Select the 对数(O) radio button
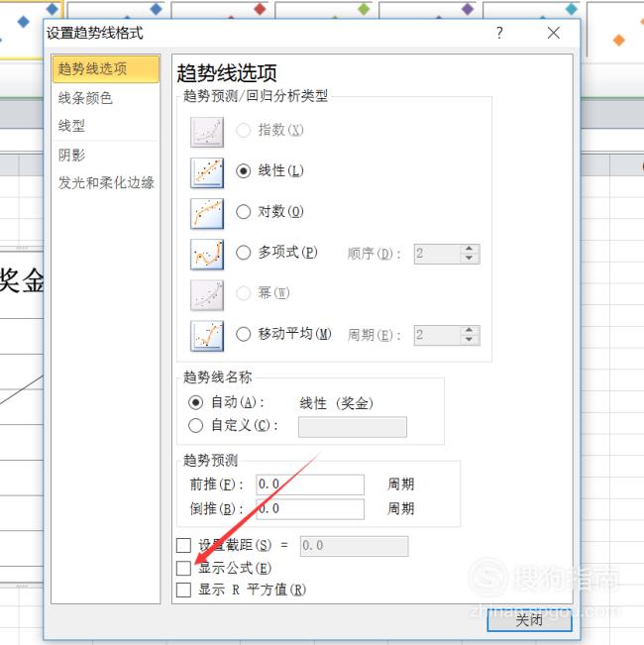The width and height of the screenshot is (644, 645). [x=243, y=212]
